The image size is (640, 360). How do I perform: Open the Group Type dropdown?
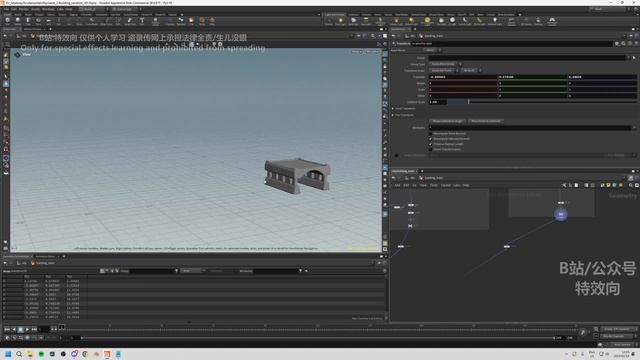point(445,64)
